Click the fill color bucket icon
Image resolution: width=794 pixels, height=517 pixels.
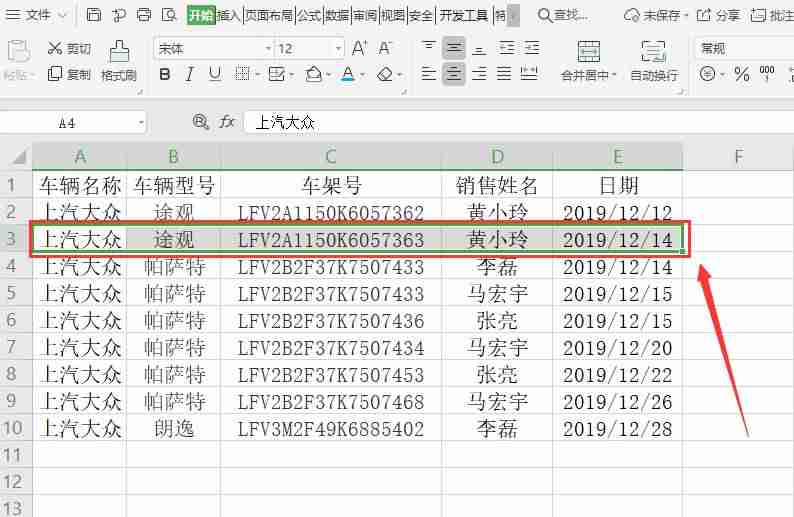(x=313, y=74)
